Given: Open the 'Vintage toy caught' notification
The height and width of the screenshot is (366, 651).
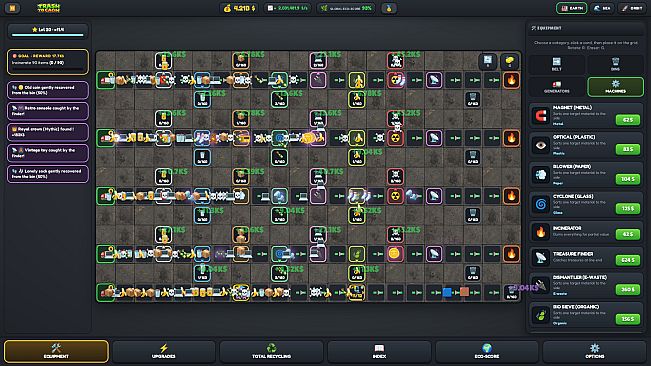Looking at the screenshot, I should click(x=48, y=153).
